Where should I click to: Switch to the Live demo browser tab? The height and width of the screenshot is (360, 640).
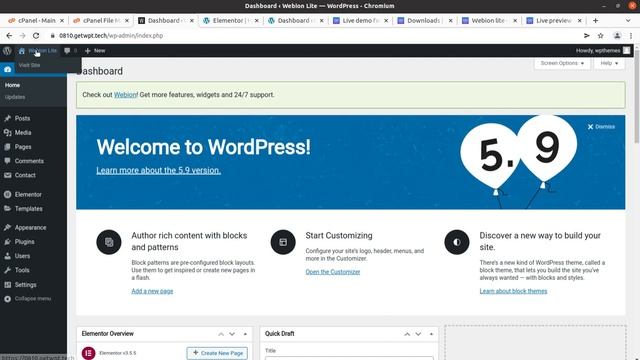click(x=360, y=20)
